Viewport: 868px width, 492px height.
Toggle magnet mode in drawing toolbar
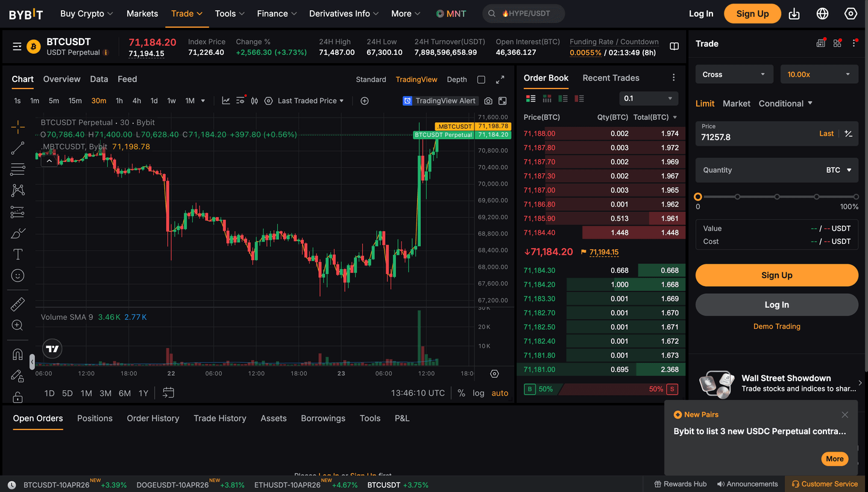tap(17, 355)
